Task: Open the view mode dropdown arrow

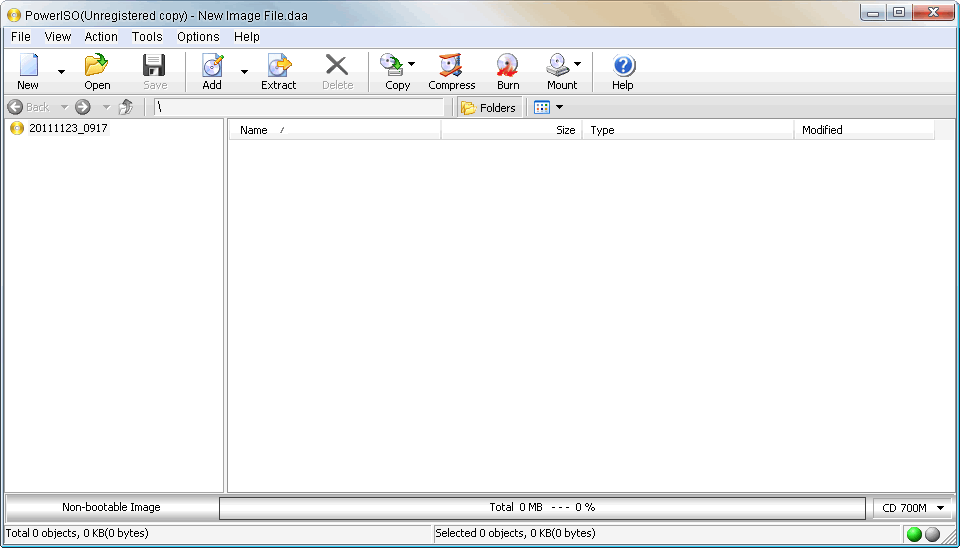Action: click(559, 108)
